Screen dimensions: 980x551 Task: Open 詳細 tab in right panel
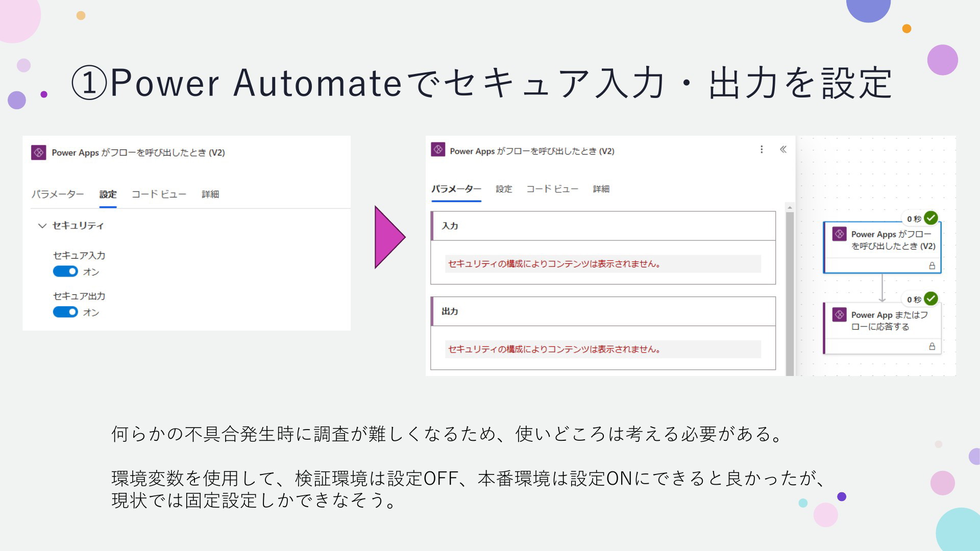pos(601,189)
